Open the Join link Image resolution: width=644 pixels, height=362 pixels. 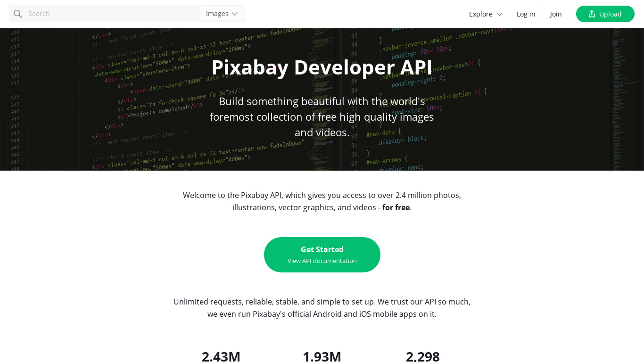click(x=556, y=14)
